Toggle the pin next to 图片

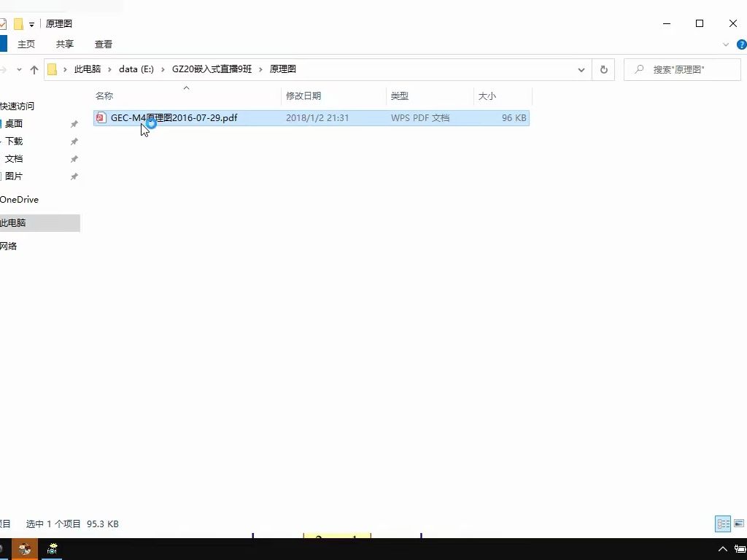tap(74, 176)
